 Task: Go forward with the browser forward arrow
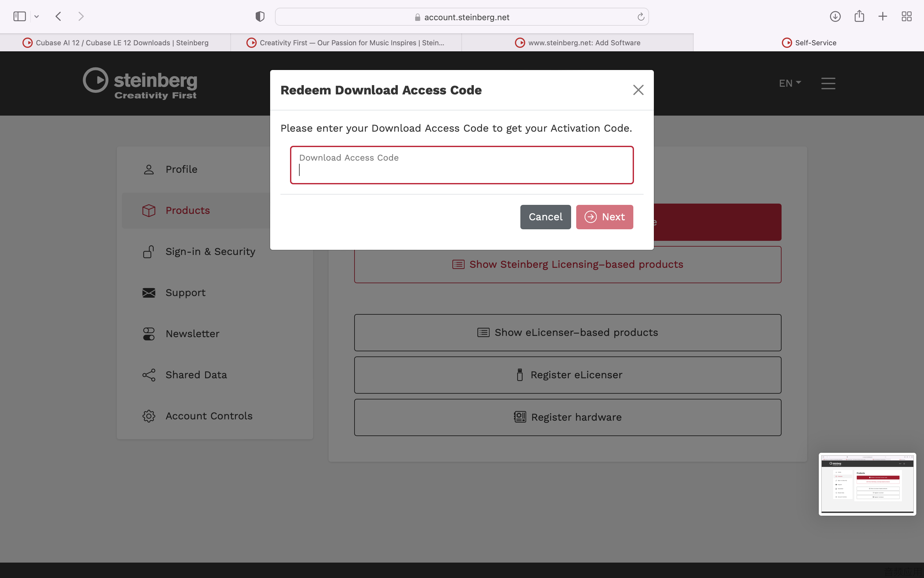(81, 16)
